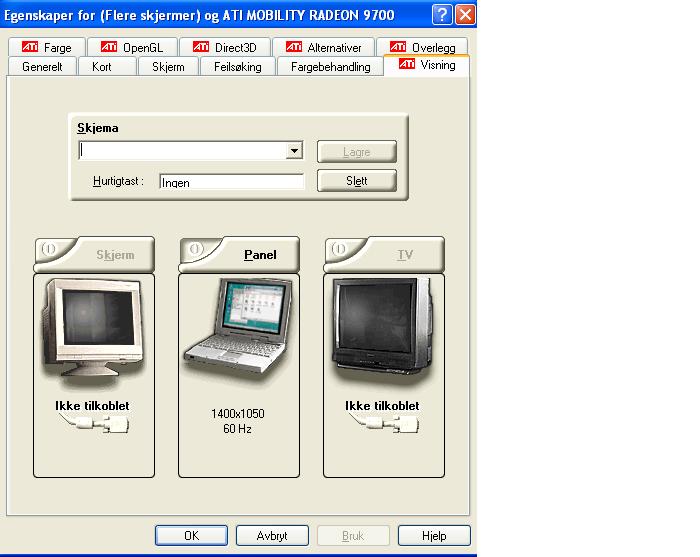Viewport: 700px width, 557px height.
Task: Expand the Skjema dropdown arrow
Action: coord(294,151)
